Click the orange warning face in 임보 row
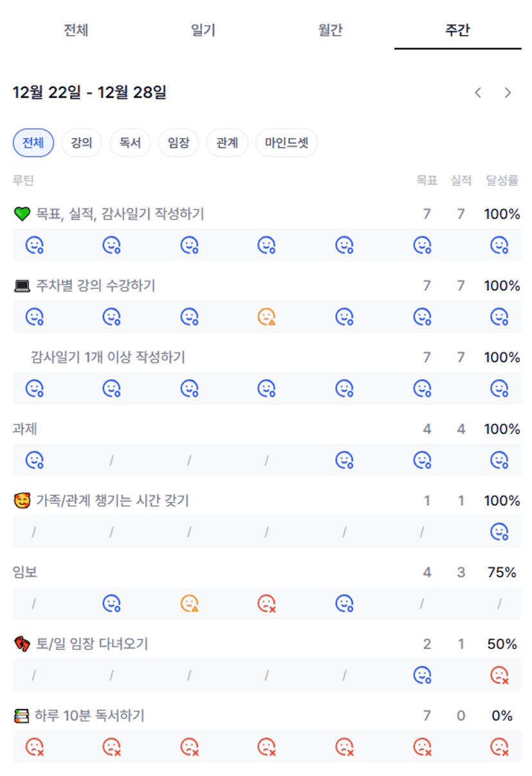532x776 pixels. click(x=189, y=604)
